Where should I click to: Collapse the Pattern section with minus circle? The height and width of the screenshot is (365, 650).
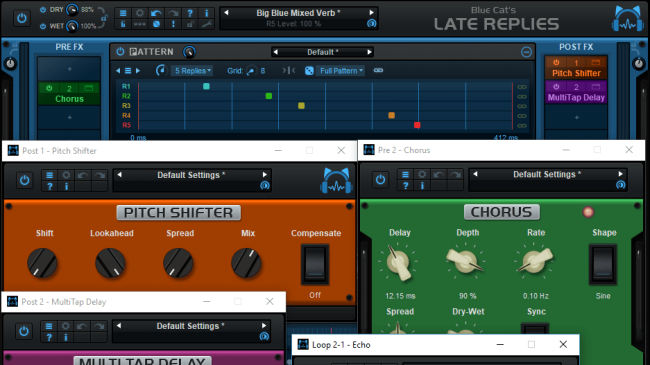coord(526,52)
